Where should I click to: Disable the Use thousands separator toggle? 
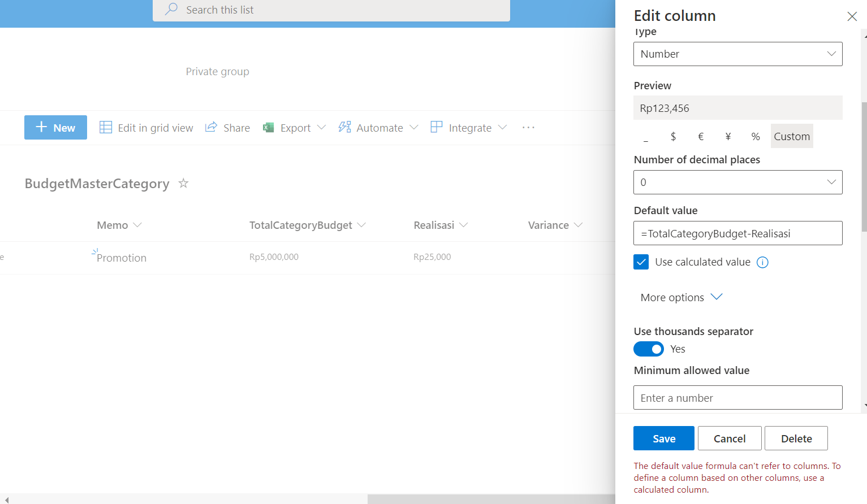(x=649, y=349)
